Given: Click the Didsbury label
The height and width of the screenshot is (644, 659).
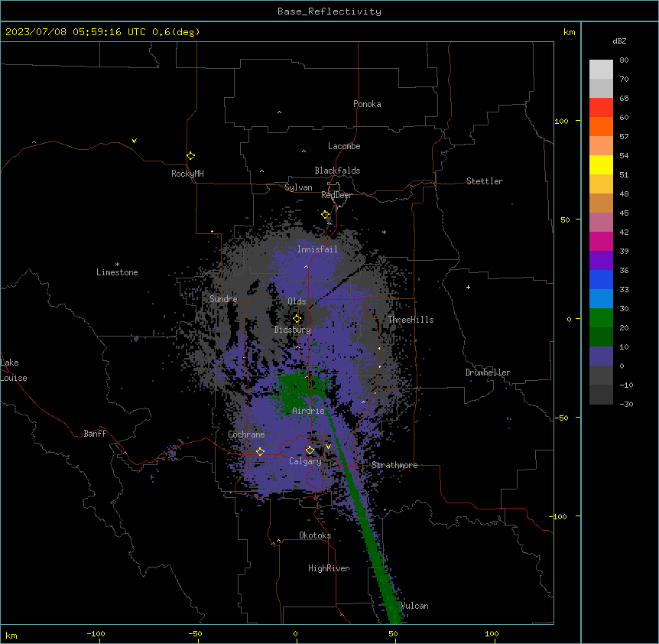Looking at the screenshot, I should [x=293, y=330].
